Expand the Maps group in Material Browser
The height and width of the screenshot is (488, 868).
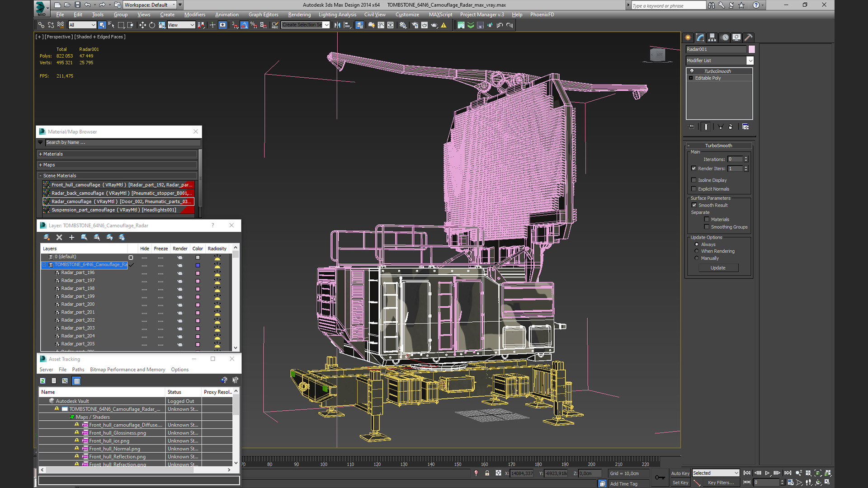coord(118,165)
